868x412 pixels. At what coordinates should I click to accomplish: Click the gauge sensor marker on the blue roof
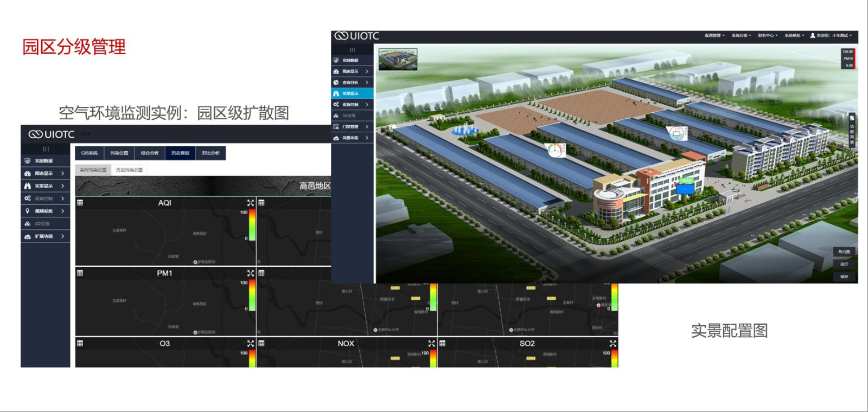pyautogui.click(x=554, y=150)
